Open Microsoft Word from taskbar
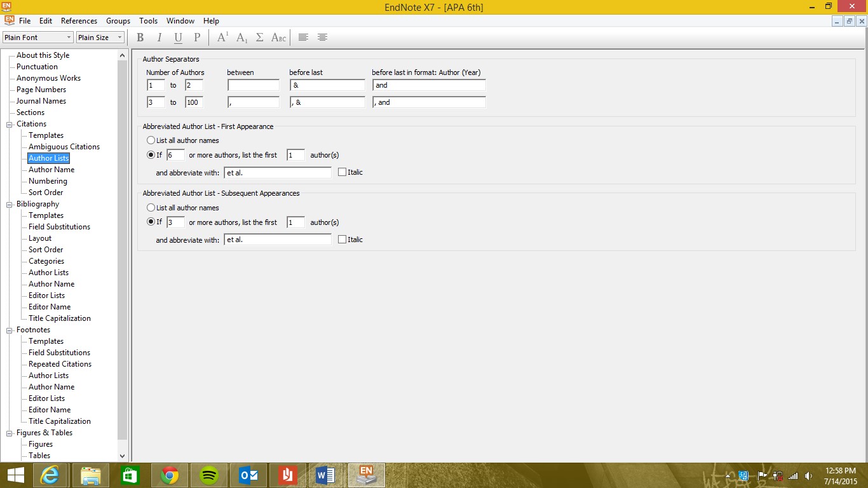 (x=325, y=475)
